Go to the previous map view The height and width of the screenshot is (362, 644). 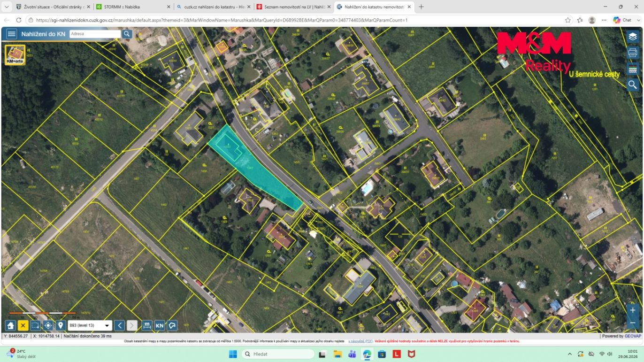click(120, 325)
